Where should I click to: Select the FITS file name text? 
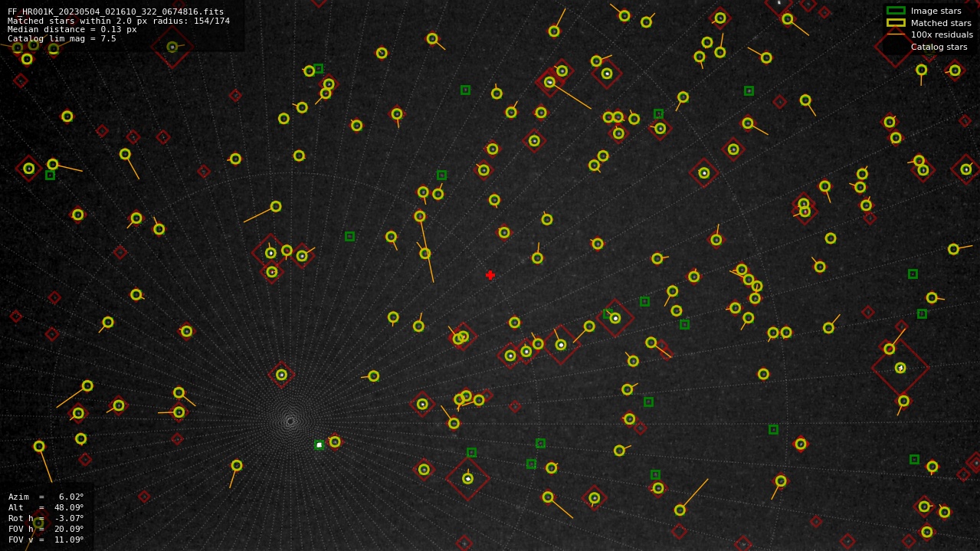(x=116, y=11)
